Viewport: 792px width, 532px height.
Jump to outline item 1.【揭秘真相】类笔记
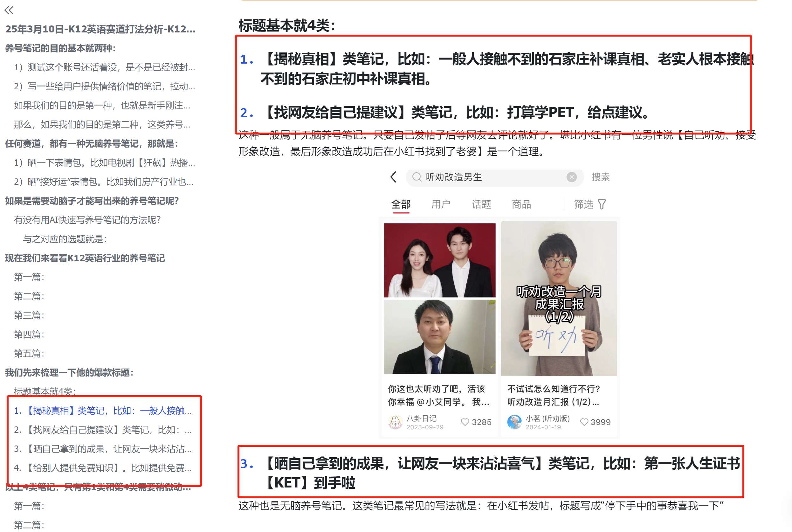point(103,411)
